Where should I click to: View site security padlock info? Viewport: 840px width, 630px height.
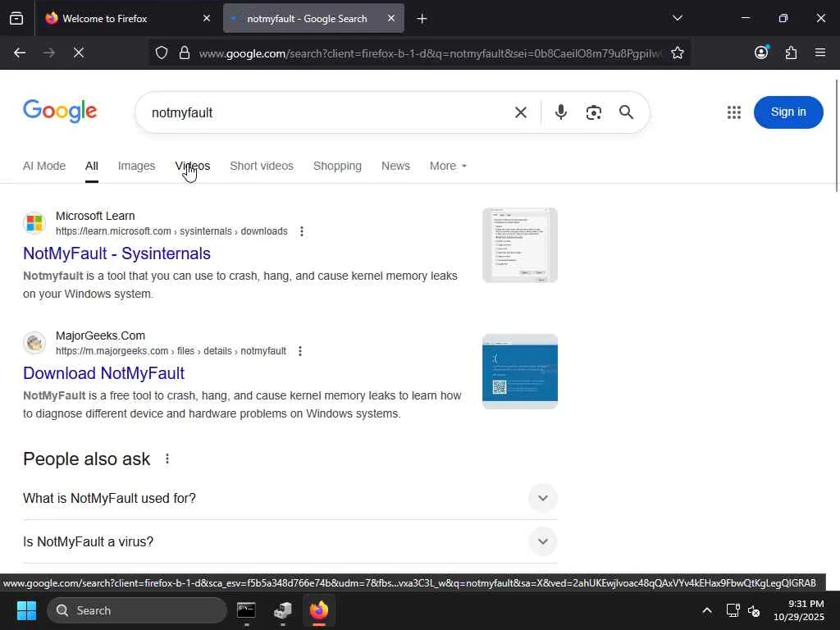[185, 52]
